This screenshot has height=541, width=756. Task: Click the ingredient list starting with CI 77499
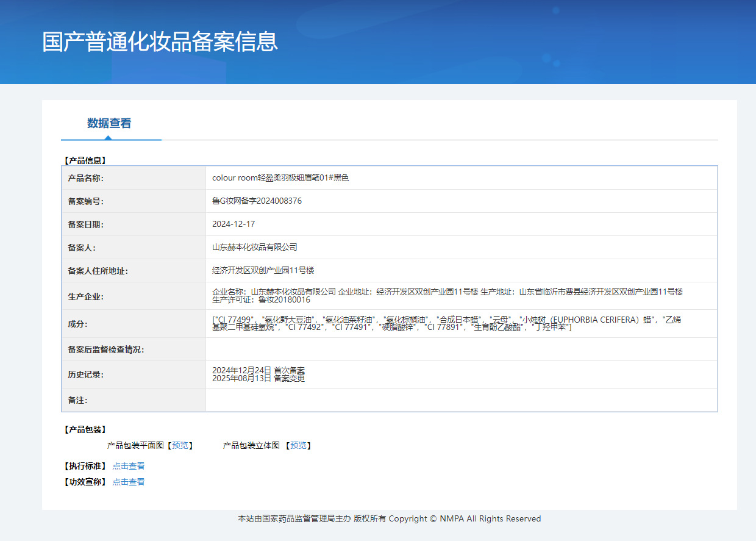446,323
